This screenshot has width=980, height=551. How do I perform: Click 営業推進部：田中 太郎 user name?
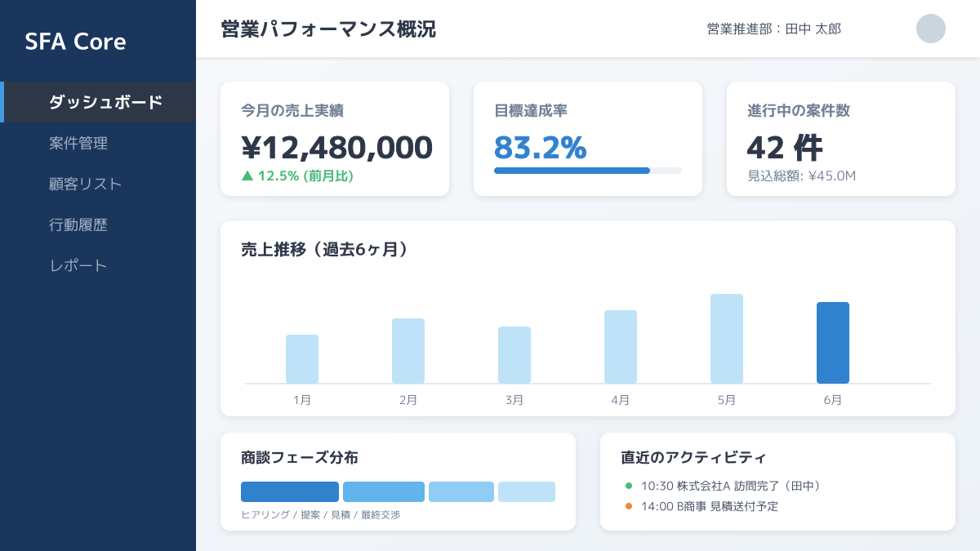coord(773,29)
